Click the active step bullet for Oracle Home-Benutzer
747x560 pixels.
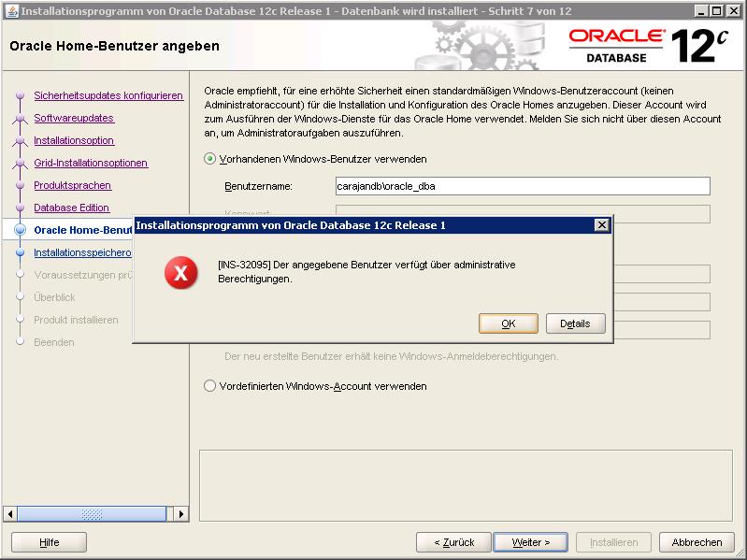click(20, 230)
